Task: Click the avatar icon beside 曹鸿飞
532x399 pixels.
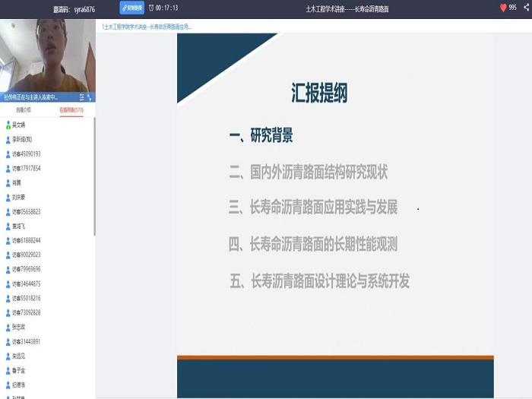Action: pos(8,226)
